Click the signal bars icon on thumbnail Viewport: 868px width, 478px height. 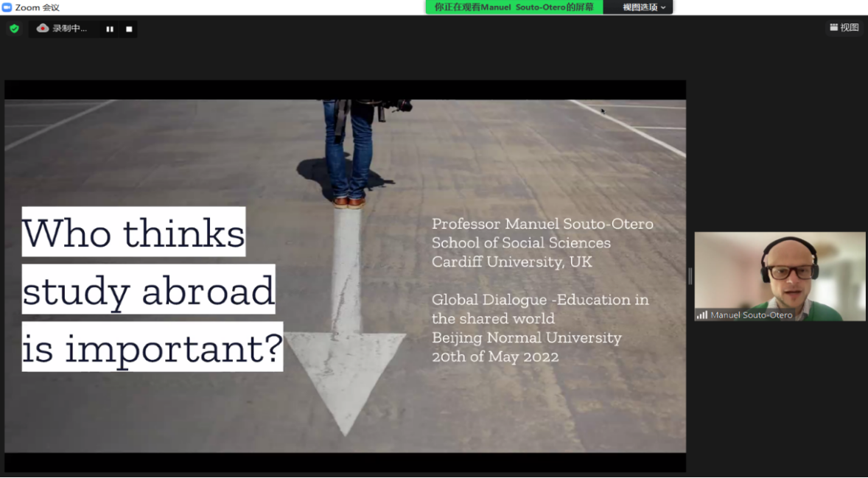click(x=702, y=314)
